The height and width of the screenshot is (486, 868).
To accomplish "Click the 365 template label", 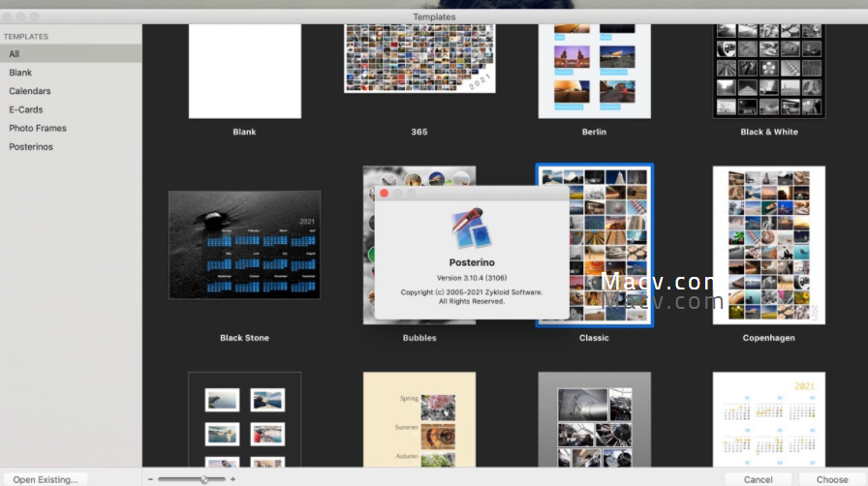I will (x=419, y=132).
